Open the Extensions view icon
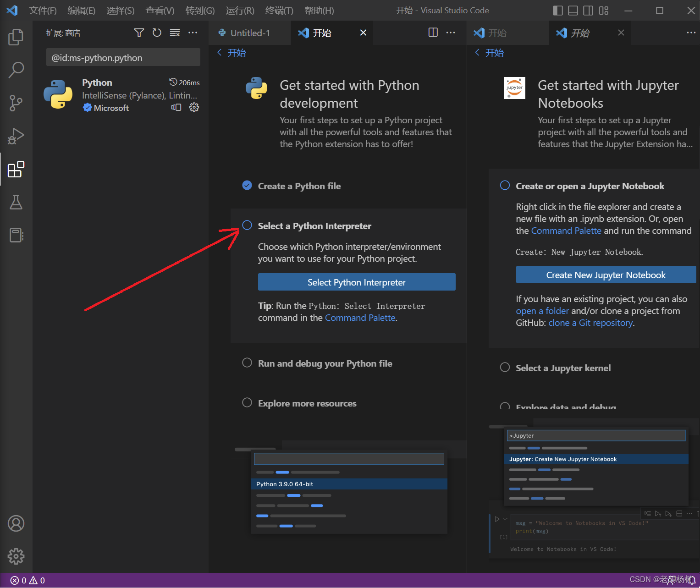Viewport: 700px width, 588px height. [16, 169]
